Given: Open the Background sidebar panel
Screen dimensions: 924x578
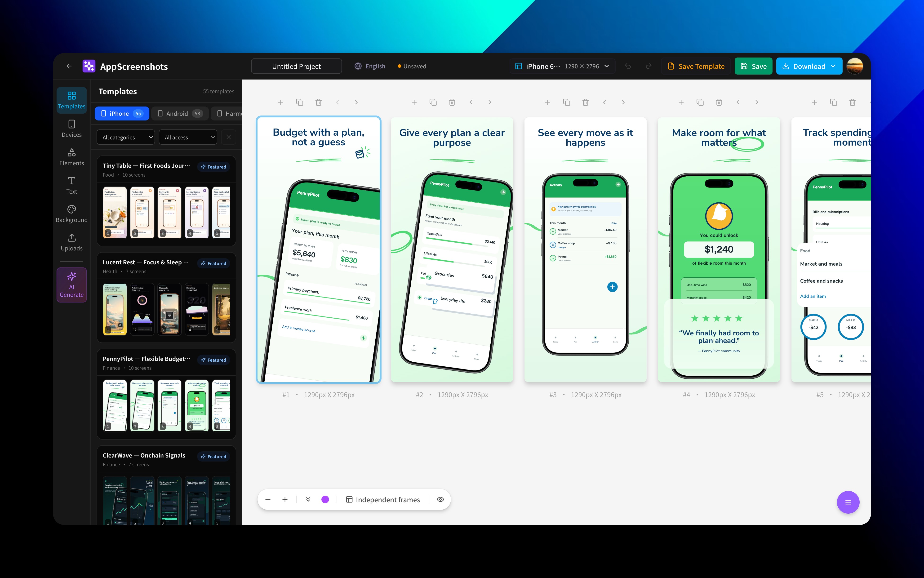Looking at the screenshot, I should 71,214.
